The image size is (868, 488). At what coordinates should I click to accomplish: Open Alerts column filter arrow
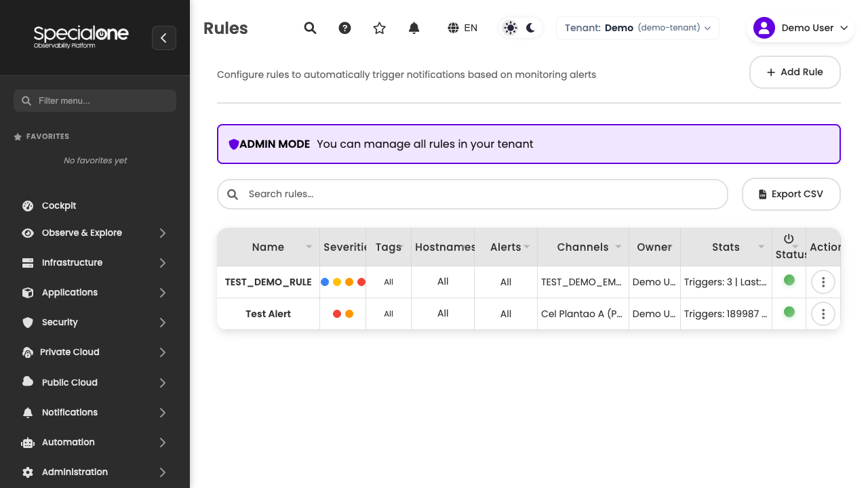(x=527, y=247)
